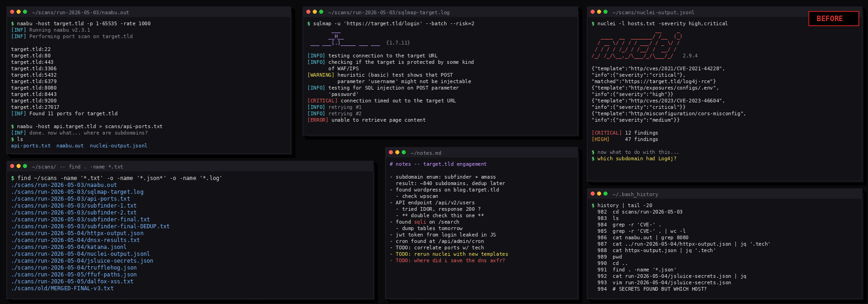Click history entry 994 SECRETS FOUND comment

[x=652, y=289]
